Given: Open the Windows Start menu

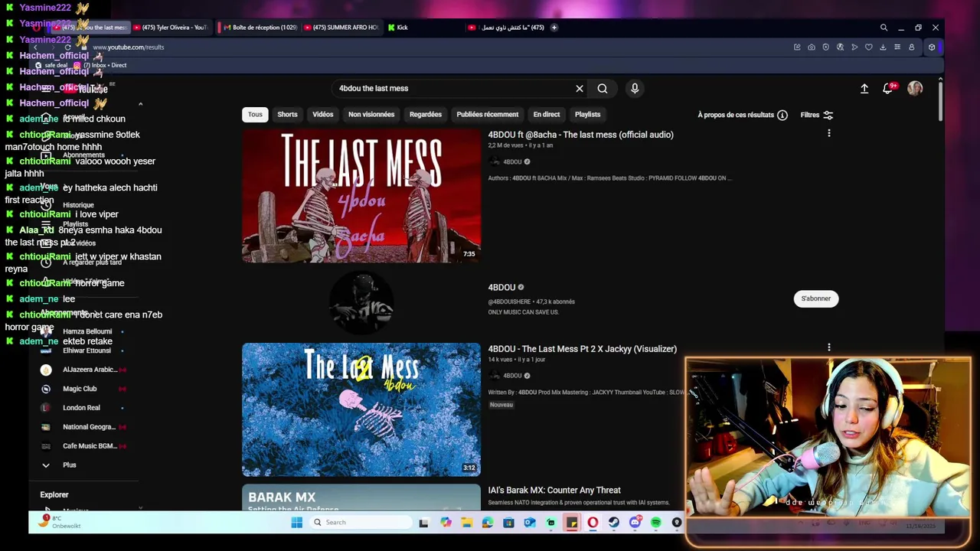Looking at the screenshot, I should click(296, 523).
